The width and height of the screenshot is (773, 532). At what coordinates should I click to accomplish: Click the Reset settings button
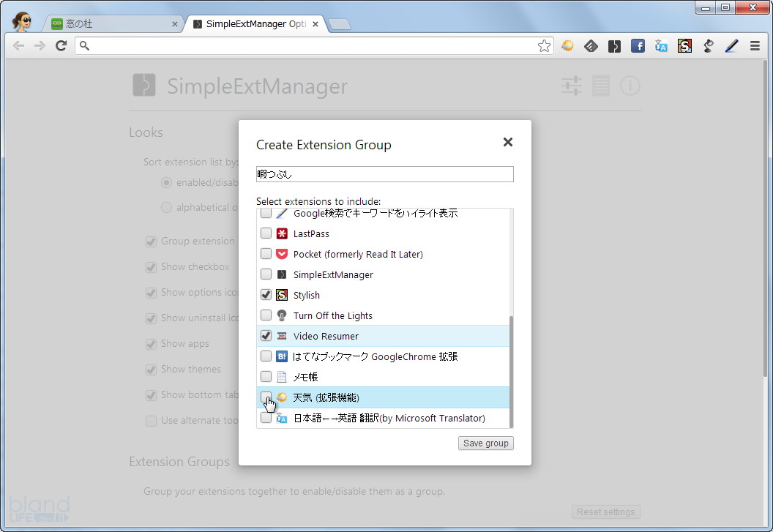(x=606, y=512)
